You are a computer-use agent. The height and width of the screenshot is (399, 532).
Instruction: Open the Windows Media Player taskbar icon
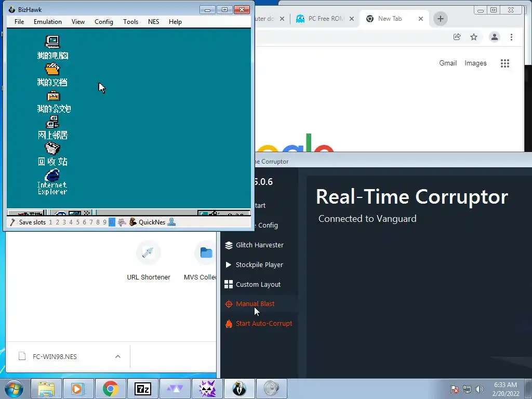(78, 389)
